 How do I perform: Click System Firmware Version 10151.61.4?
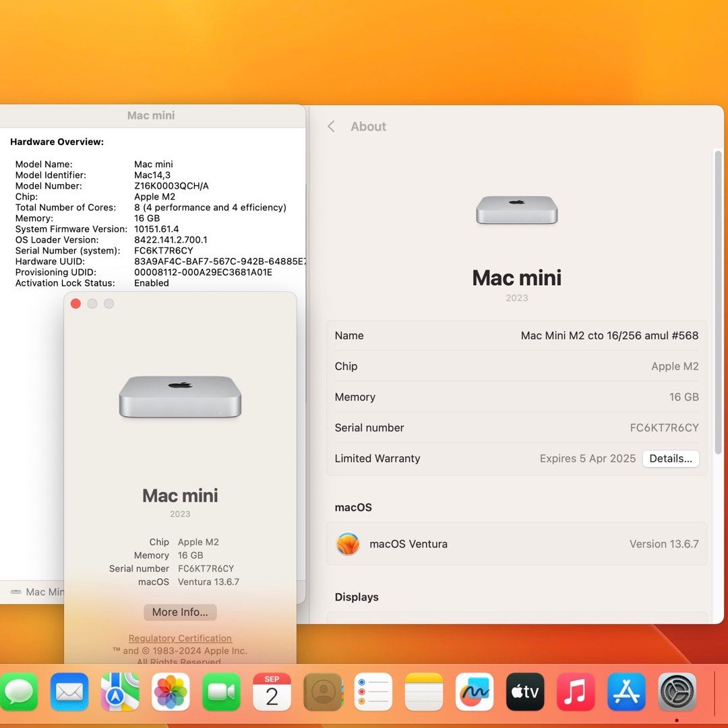156,229
